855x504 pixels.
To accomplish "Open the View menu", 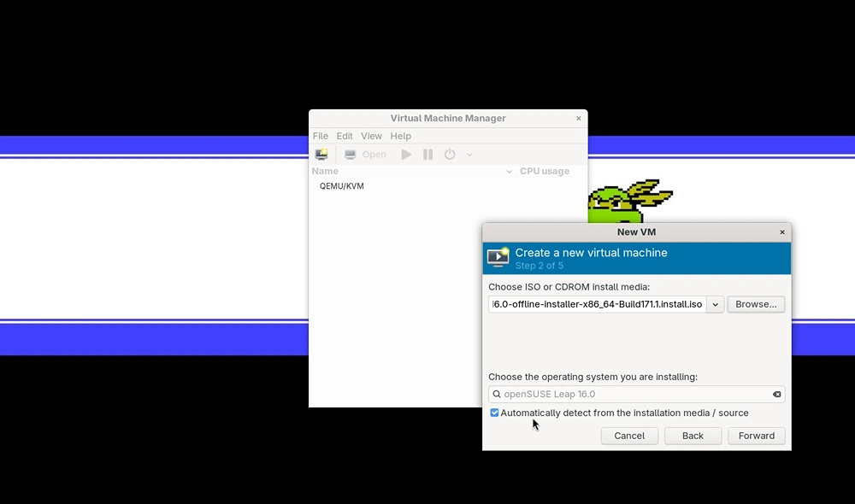I will tap(371, 136).
